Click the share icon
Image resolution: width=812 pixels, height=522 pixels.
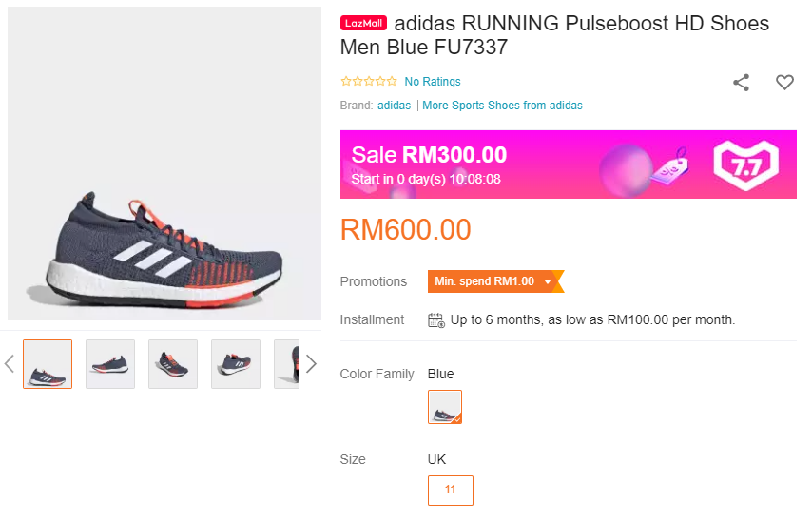(x=742, y=83)
